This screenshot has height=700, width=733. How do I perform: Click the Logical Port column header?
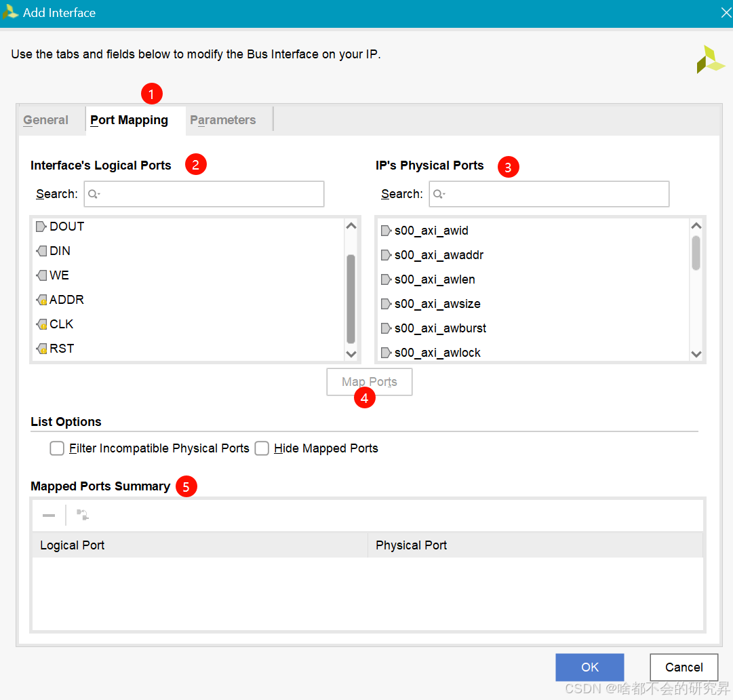pyautogui.click(x=200, y=545)
